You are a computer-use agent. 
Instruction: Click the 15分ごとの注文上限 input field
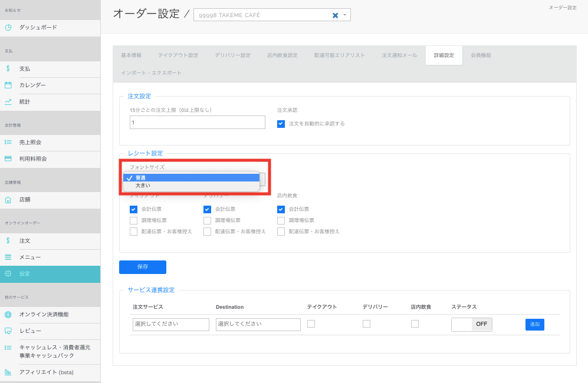[x=197, y=122]
